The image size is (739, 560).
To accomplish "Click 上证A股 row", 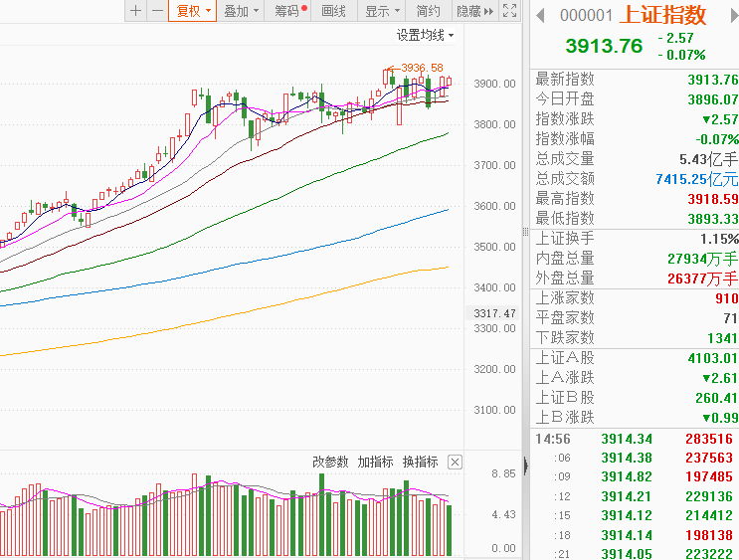I will click(x=635, y=358).
